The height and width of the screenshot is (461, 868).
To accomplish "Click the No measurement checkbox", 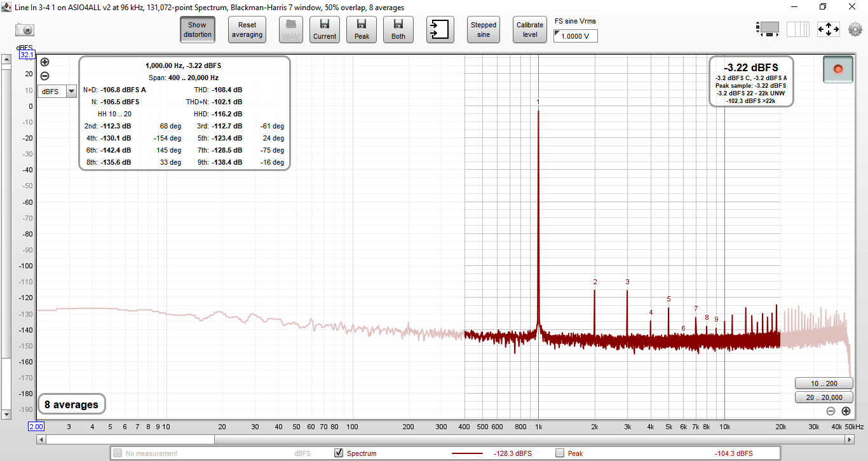I will [x=118, y=453].
